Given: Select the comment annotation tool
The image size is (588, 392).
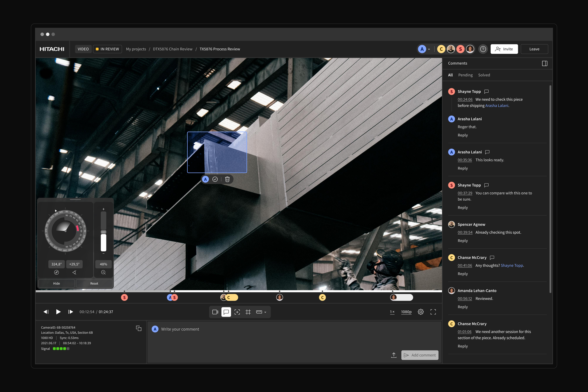Looking at the screenshot, I should coord(226,312).
